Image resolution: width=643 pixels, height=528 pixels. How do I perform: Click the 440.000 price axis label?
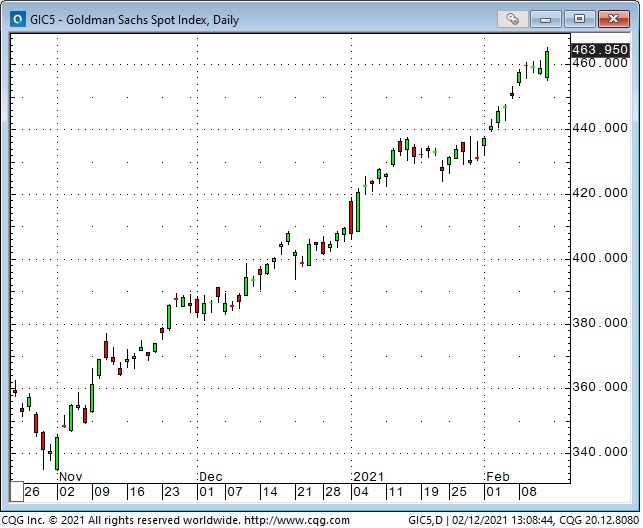600,128
